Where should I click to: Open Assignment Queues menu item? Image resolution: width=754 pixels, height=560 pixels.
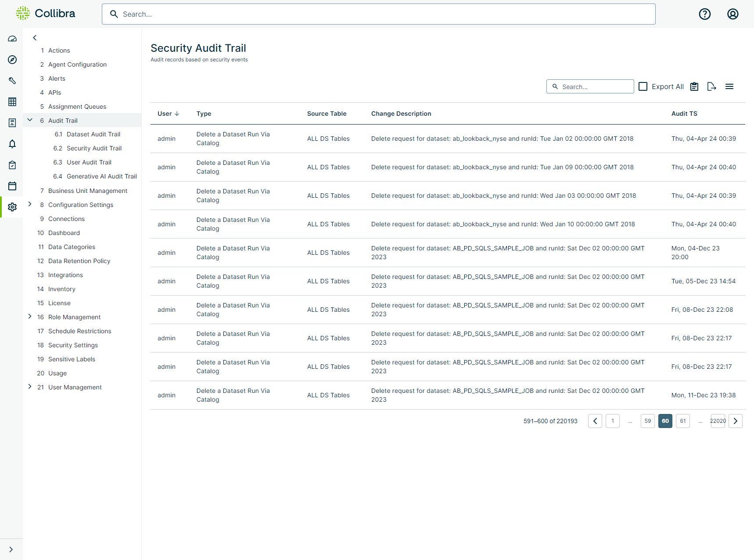(x=77, y=107)
